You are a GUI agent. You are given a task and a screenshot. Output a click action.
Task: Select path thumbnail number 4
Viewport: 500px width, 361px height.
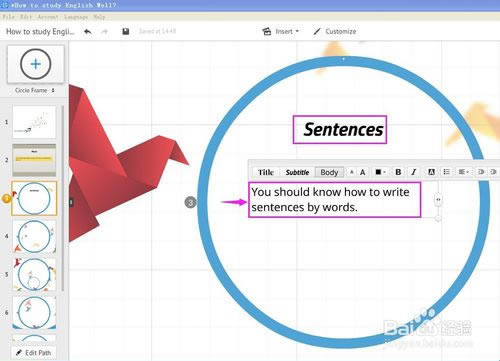pyautogui.click(x=34, y=236)
